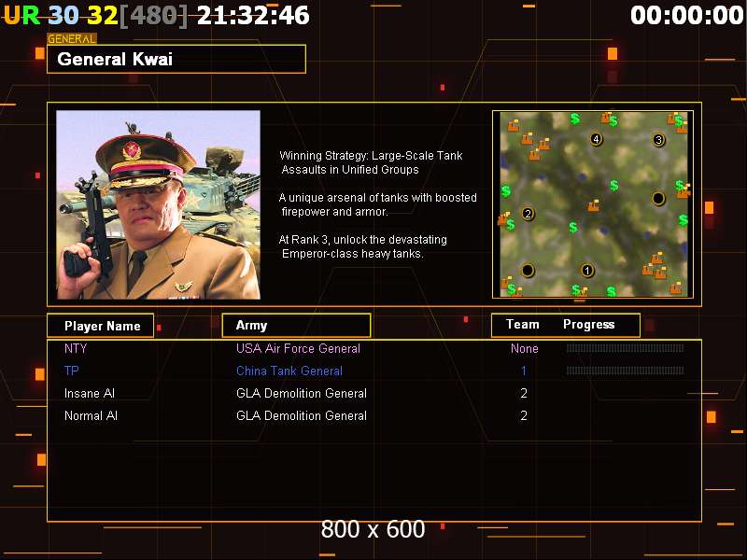Click the [480] counter overlay
Viewport: 747px width, 560px height.
click(154, 16)
